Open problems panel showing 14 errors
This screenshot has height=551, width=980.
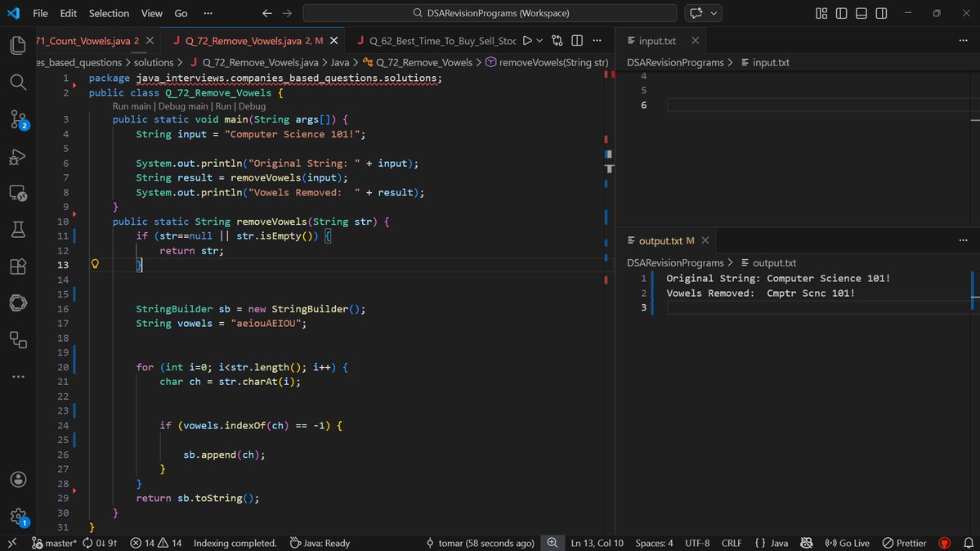[x=155, y=543]
